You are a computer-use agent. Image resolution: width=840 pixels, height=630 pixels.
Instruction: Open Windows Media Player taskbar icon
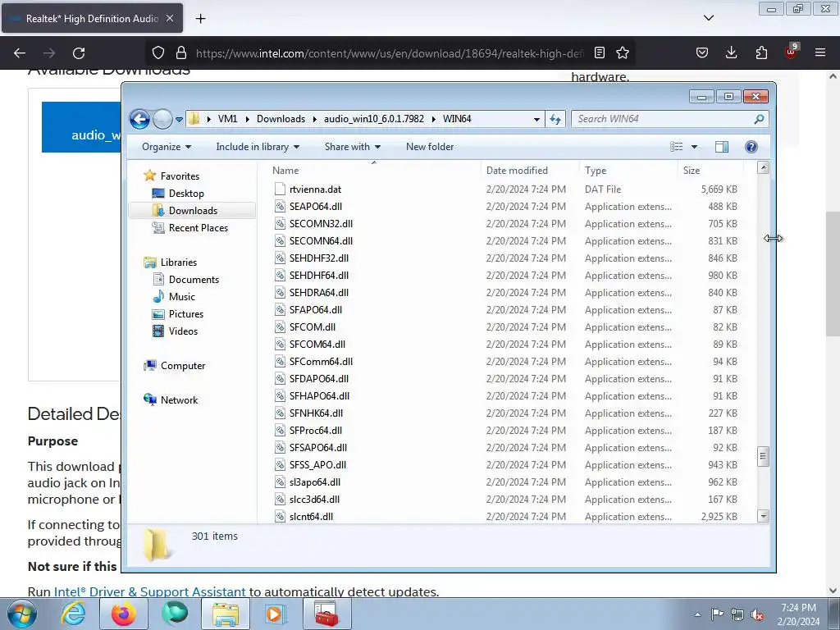276,614
